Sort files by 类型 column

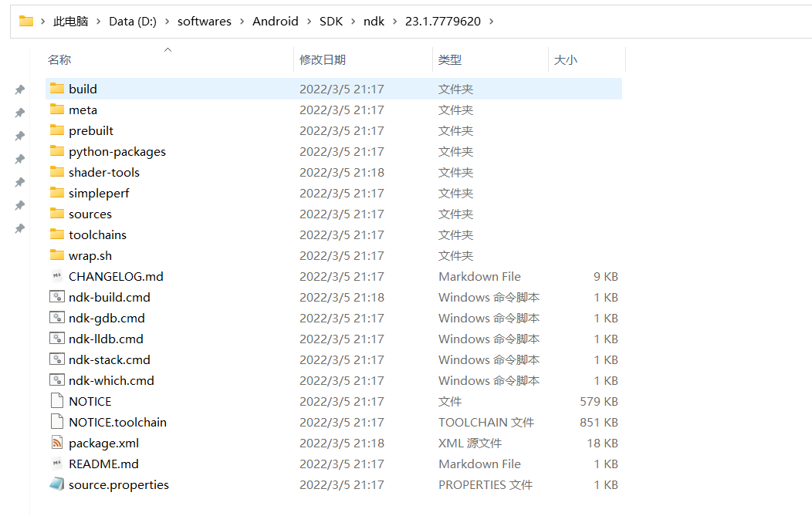449,59
